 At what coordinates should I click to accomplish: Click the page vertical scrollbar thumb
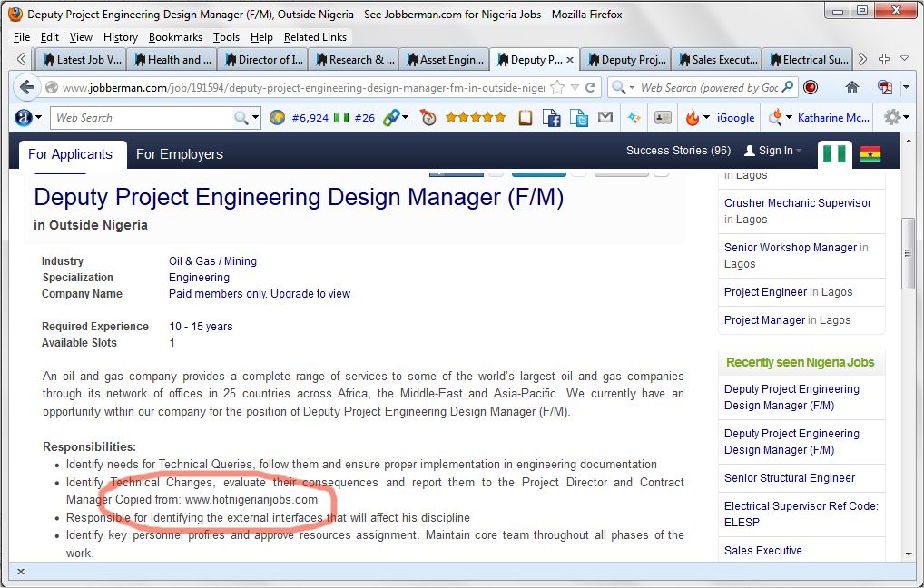click(908, 253)
